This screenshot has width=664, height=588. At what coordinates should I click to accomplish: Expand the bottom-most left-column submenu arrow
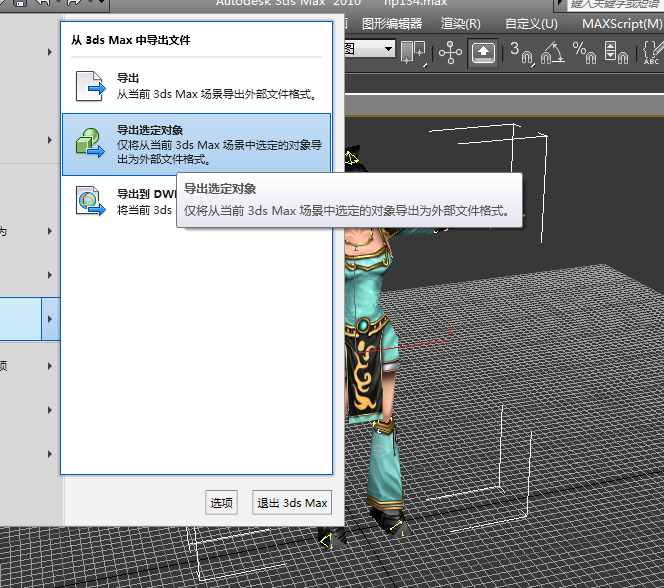[50, 454]
